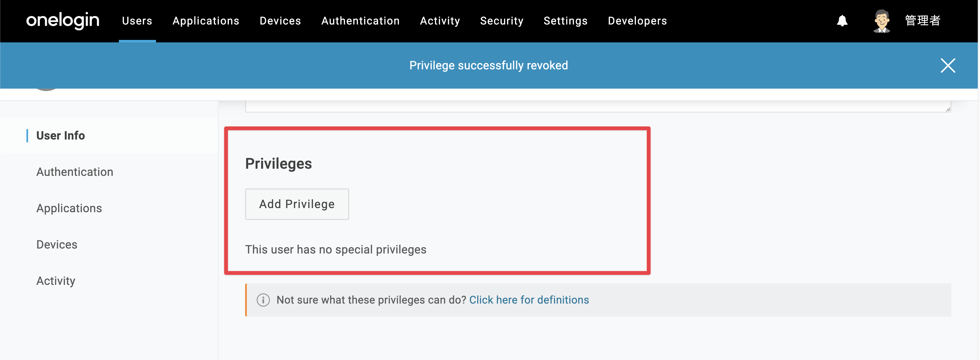
Task: Open the Activity top menu
Action: click(440, 21)
